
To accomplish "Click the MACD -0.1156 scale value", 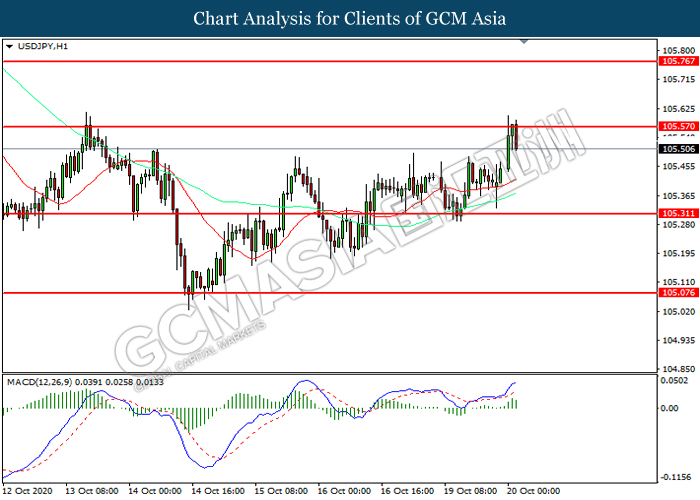I will pos(676,477).
